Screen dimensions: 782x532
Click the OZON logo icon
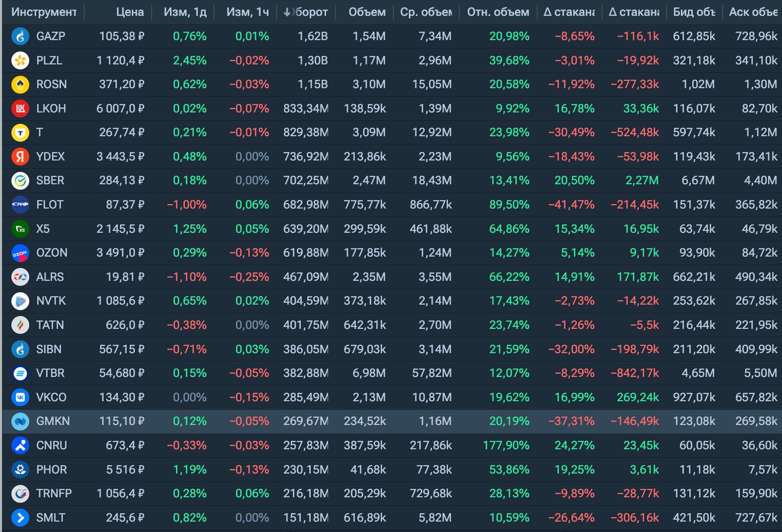(20, 253)
